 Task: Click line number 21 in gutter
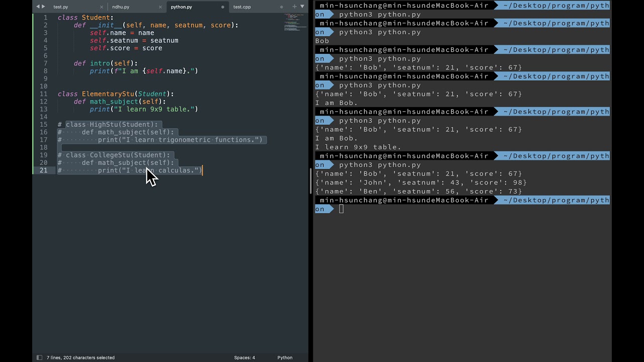[x=44, y=170]
